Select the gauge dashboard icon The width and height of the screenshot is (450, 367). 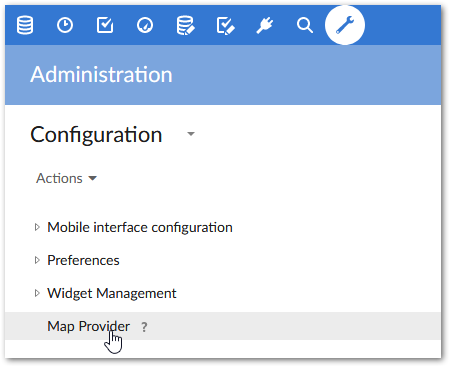pos(145,25)
